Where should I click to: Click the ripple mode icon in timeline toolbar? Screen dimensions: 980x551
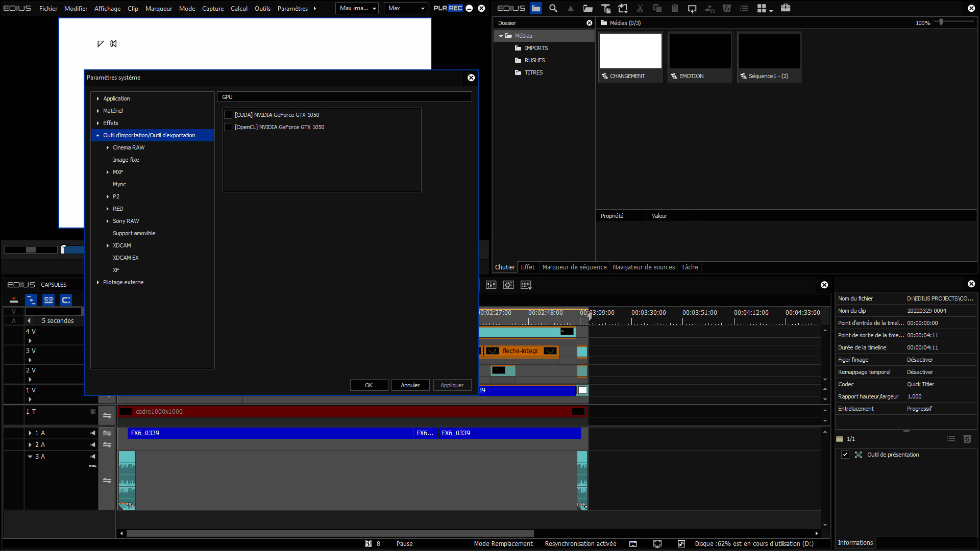click(x=31, y=300)
